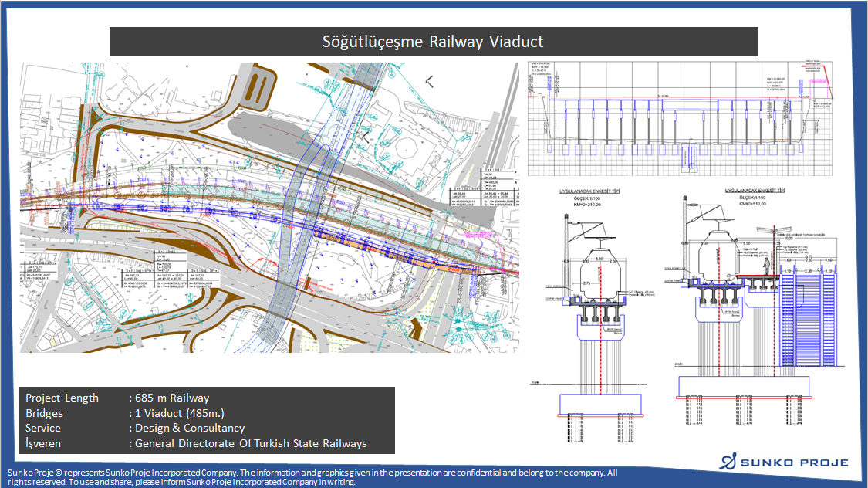Open the site plan map drawing
Image resolution: width=868 pixels, height=488 pixels.
(269, 207)
